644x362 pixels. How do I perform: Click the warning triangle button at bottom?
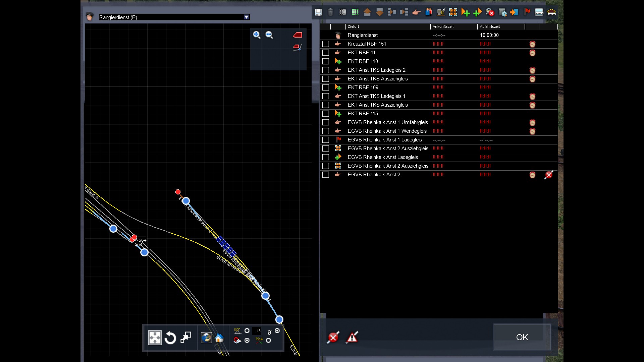point(352,337)
